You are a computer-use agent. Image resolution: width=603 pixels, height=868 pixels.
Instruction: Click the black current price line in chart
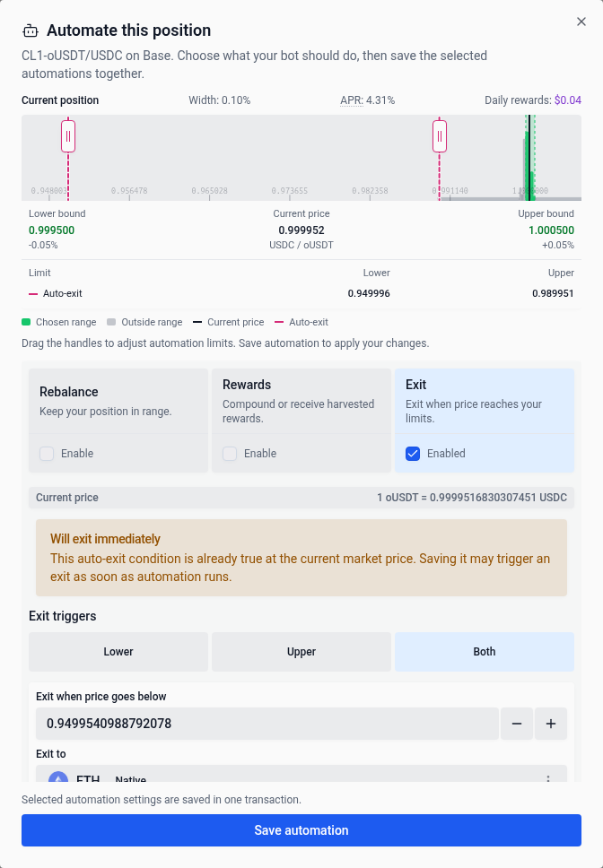coord(529,158)
